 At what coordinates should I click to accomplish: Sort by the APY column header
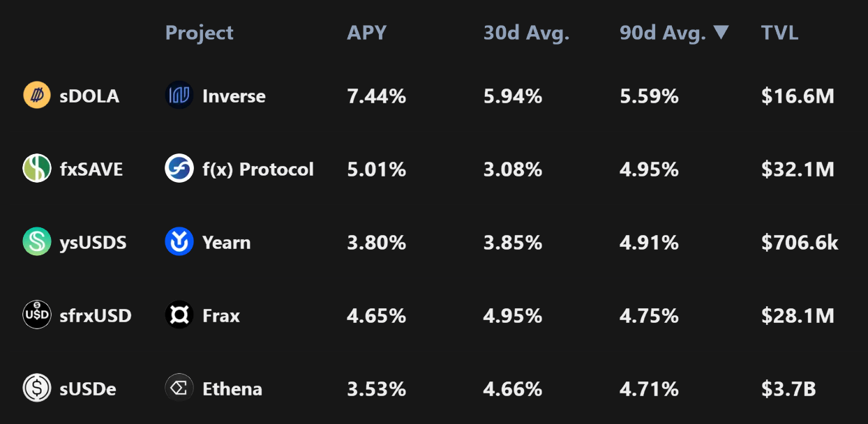coord(366,33)
